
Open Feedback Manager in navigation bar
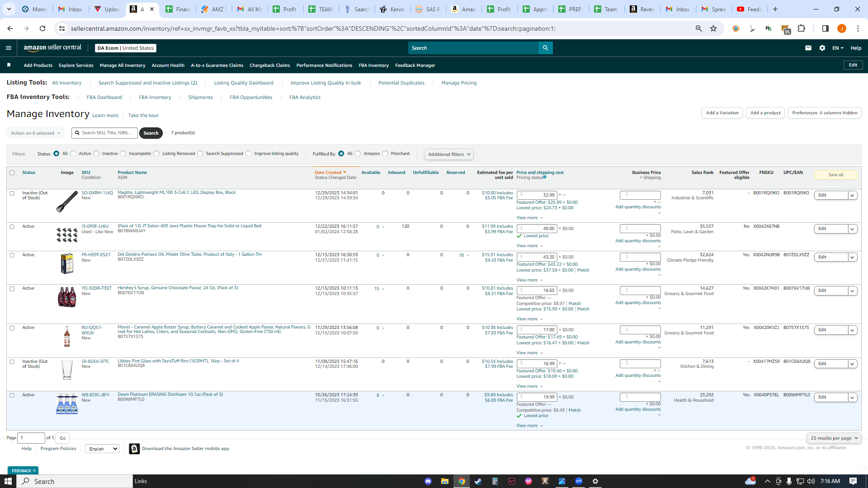[415, 66]
